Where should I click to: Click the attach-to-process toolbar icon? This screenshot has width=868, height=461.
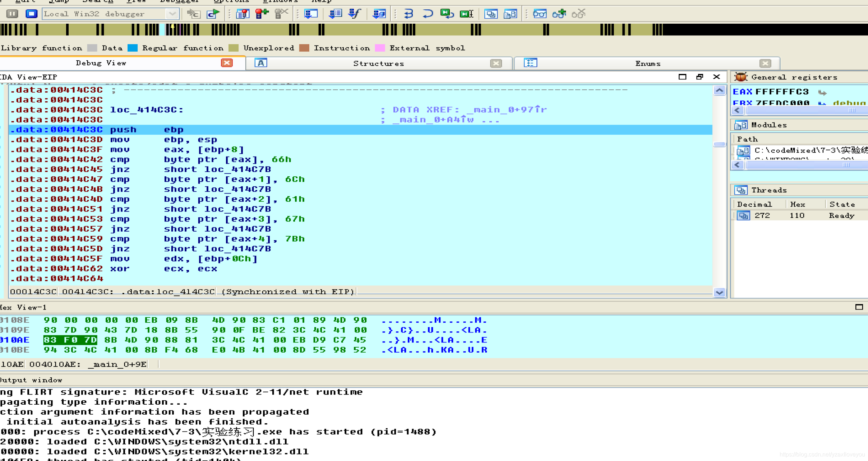pos(194,14)
